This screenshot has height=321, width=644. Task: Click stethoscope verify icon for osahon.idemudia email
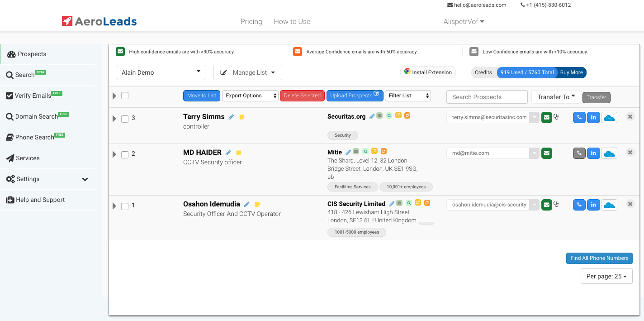(x=556, y=204)
